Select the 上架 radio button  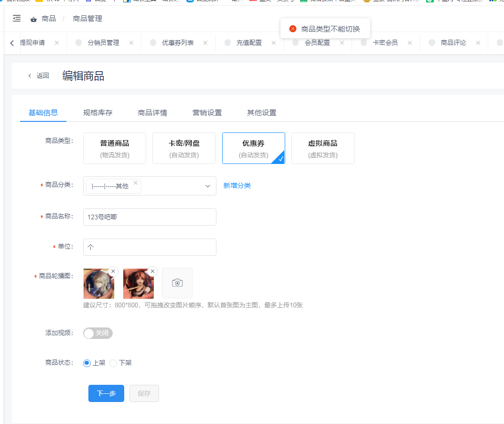coord(87,363)
